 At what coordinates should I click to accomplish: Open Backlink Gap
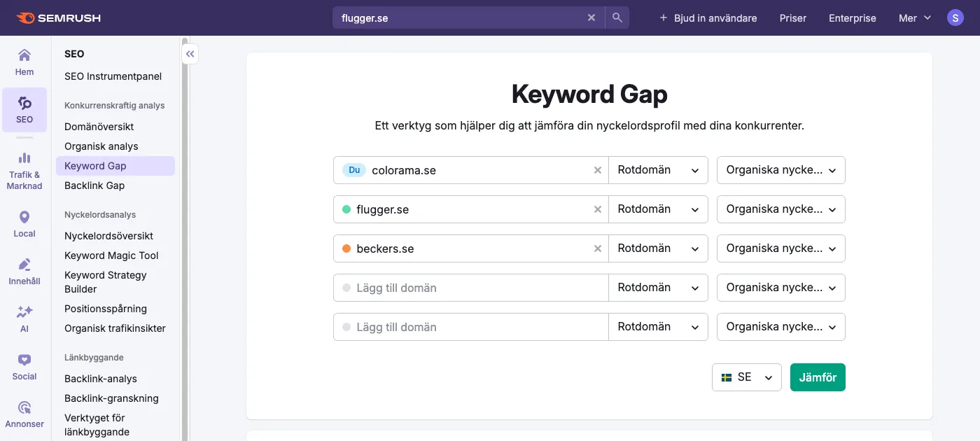(94, 185)
